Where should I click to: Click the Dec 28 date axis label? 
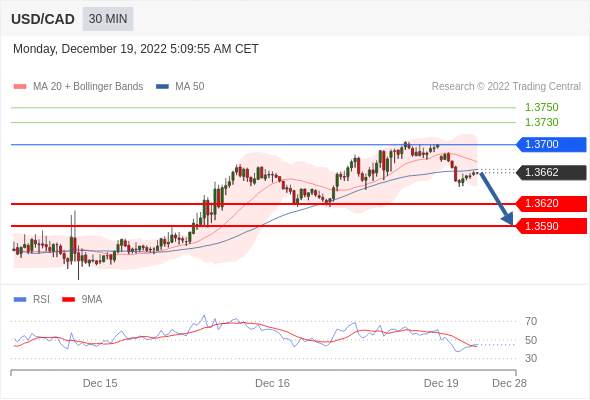pyautogui.click(x=509, y=383)
